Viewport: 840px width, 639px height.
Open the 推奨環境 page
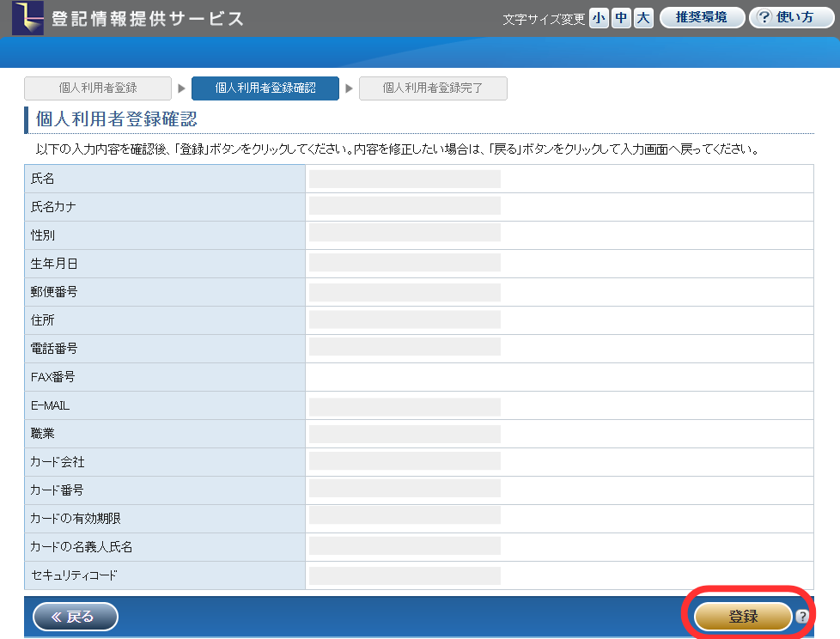(702, 18)
